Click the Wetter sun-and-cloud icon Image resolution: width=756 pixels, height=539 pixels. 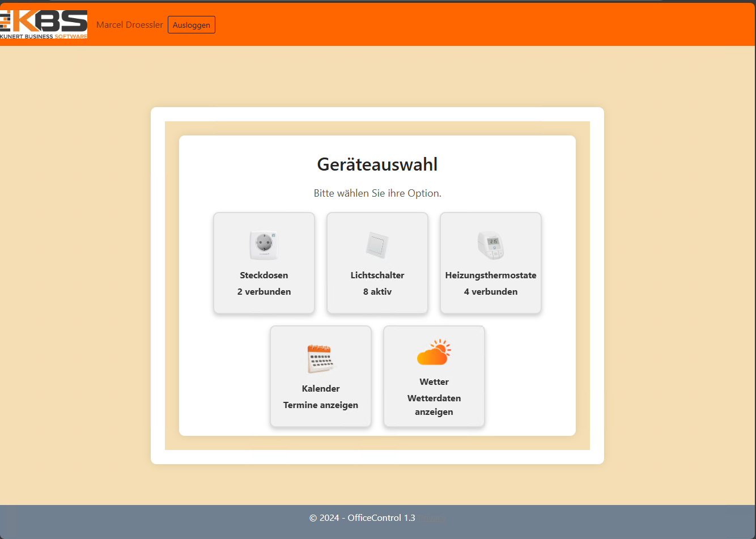click(x=434, y=353)
